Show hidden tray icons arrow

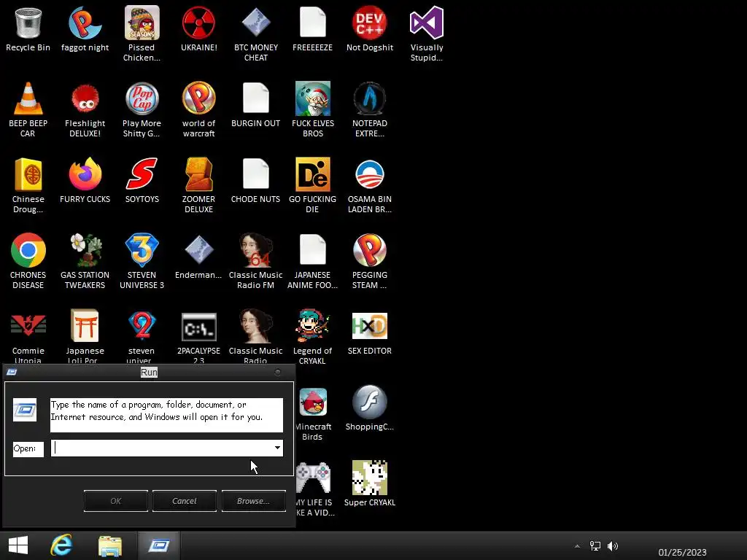(x=578, y=546)
